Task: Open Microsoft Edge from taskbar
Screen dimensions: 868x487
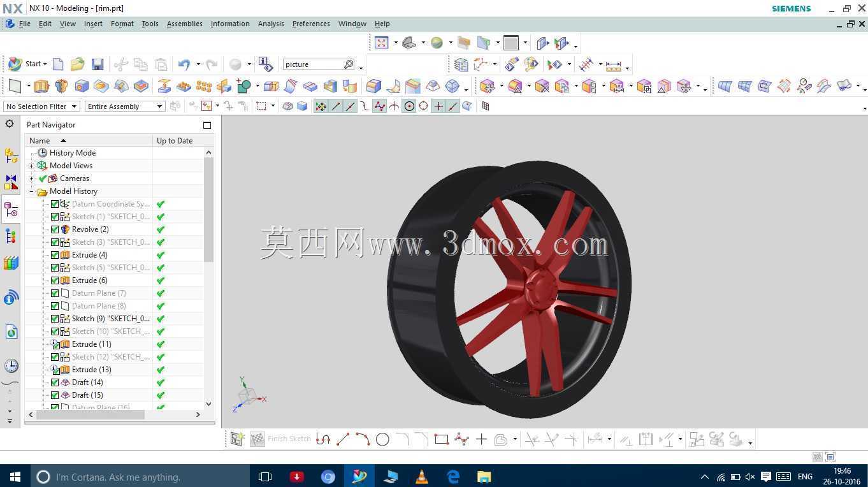Action: [x=453, y=477]
